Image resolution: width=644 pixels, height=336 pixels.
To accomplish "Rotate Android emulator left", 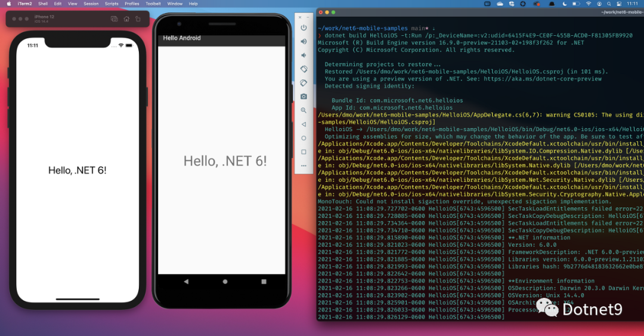I will 304,69.
